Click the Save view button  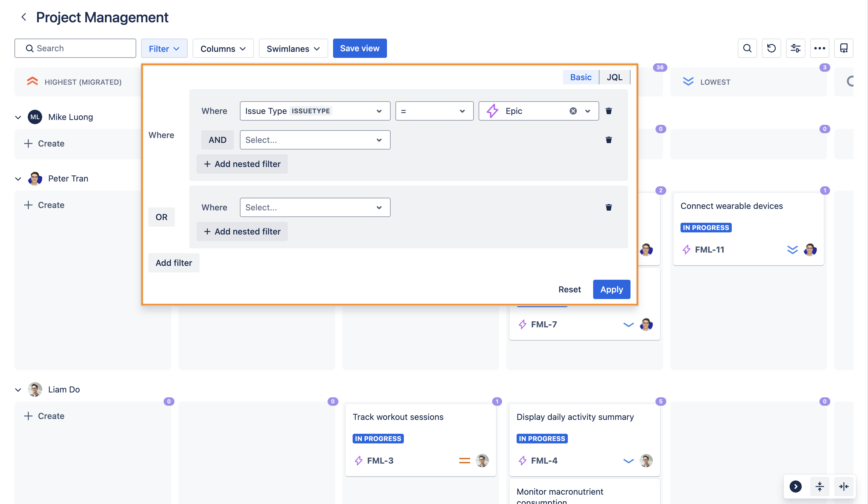coord(360,48)
